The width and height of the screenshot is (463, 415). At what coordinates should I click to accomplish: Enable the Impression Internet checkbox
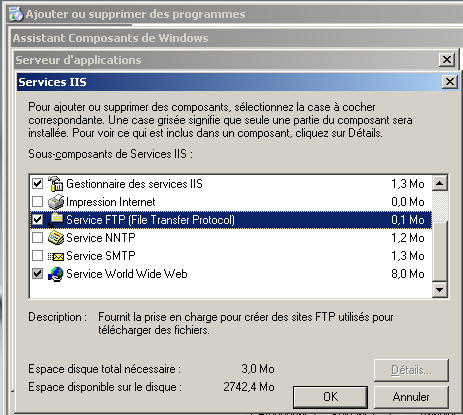point(37,201)
